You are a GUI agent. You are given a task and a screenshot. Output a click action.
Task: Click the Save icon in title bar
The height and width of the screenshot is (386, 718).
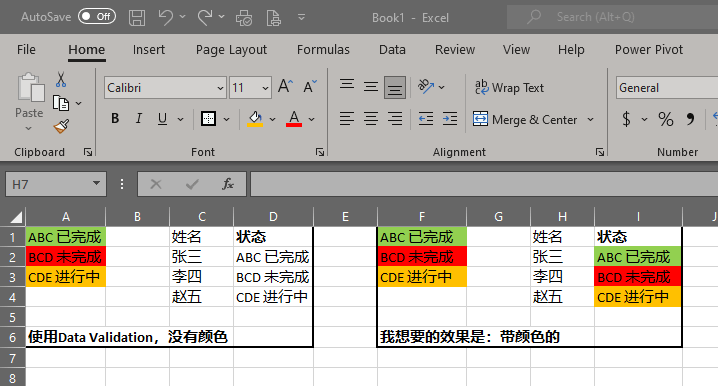pyautogui.click(x=136, y=18)
